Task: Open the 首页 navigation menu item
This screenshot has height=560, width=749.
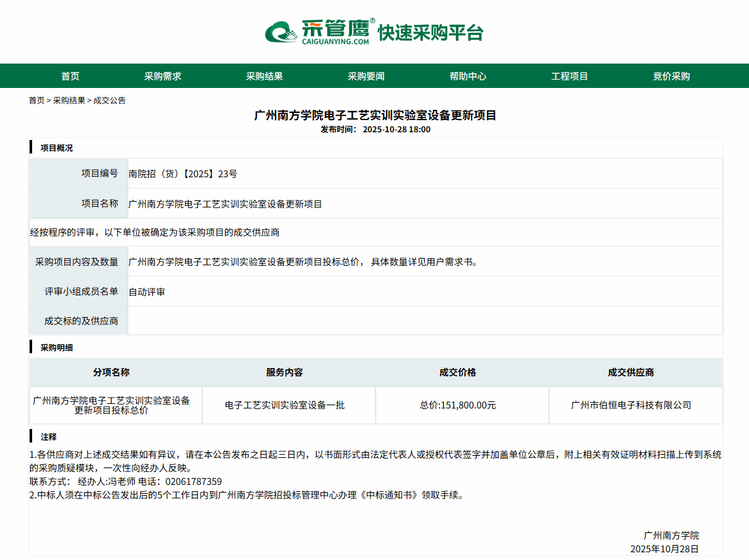Action: pyautogui.click(x=70, y=76)
